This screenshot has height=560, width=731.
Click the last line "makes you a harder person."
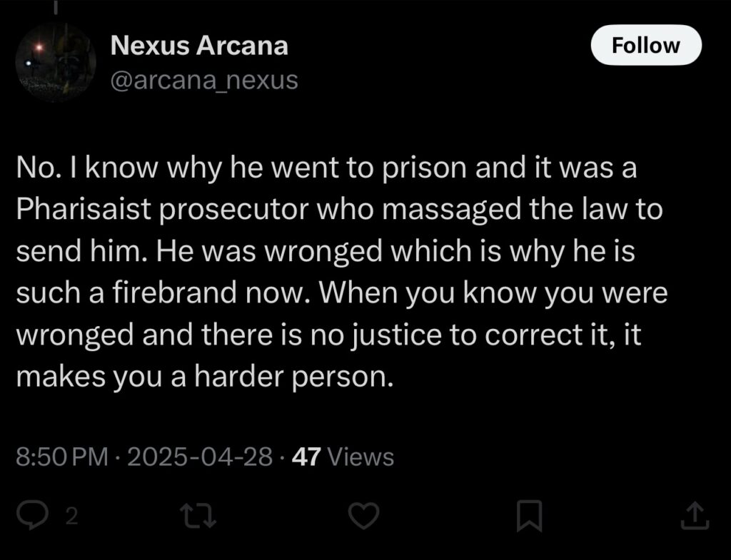coord(205,376)
